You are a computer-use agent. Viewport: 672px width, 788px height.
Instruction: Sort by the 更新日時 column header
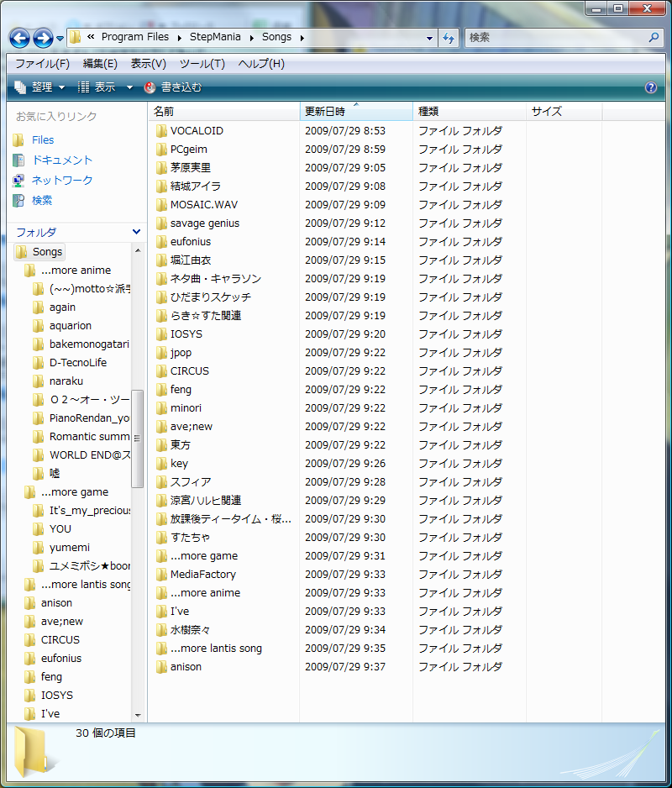pos(356,111)
